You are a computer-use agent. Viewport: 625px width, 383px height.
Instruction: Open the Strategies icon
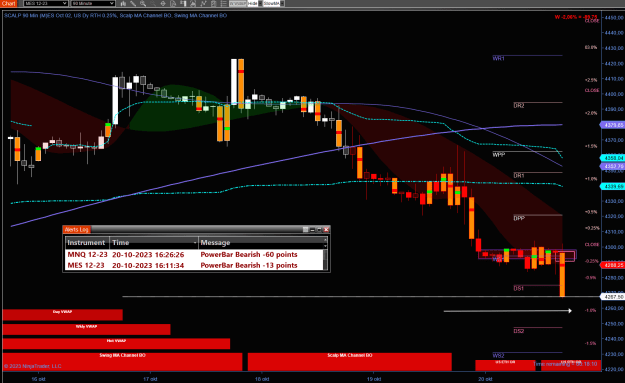[x=214, y=4]
